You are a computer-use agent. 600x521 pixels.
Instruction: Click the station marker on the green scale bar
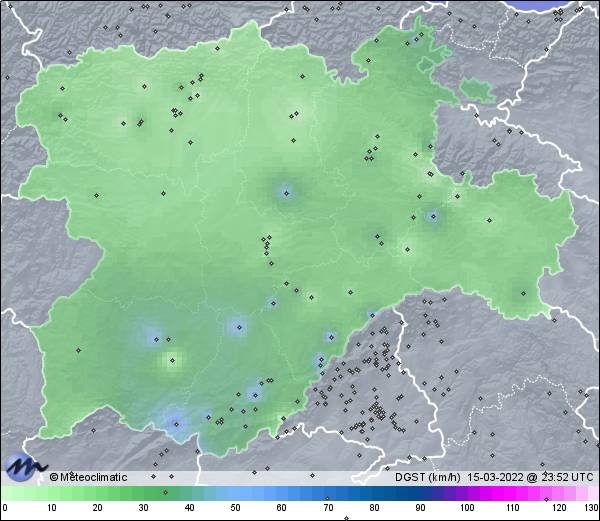point(165,492)
